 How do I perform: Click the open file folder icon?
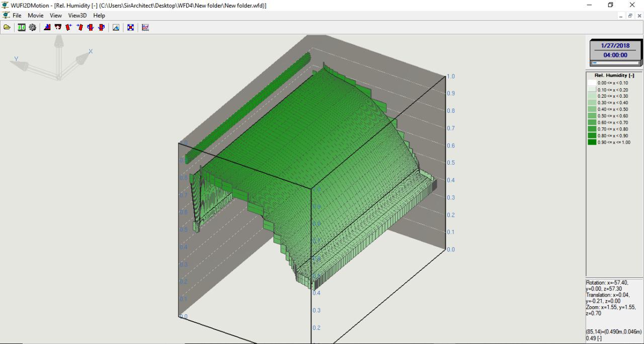coord(7,28)
